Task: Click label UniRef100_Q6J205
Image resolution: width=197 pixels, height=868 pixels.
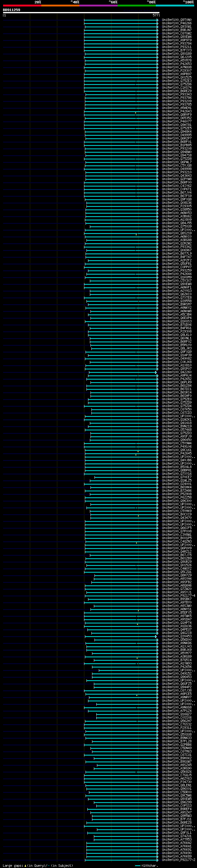Action: [177, 57]
